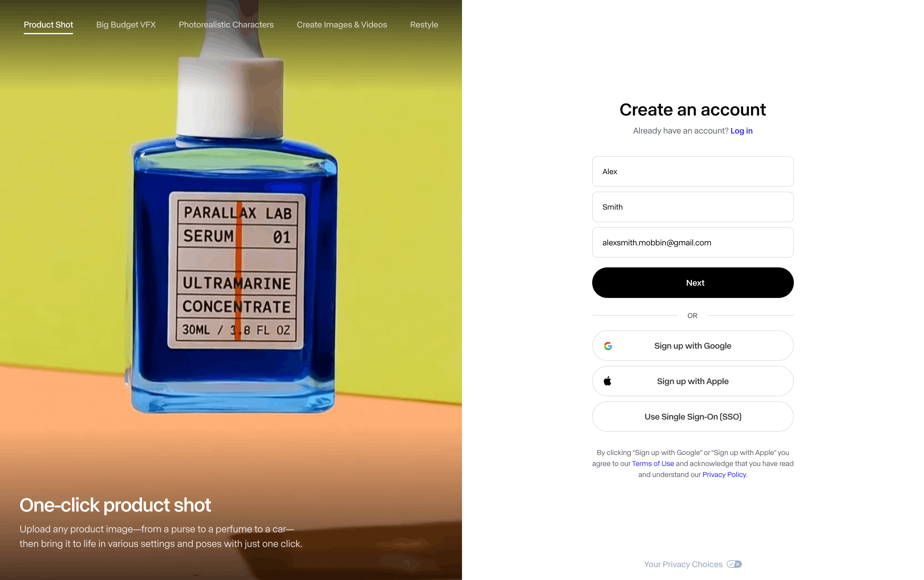Screen dimensions: 924x580
Task: Select the Photorealistic Characters tab
Action: click(x=226, y=24)
